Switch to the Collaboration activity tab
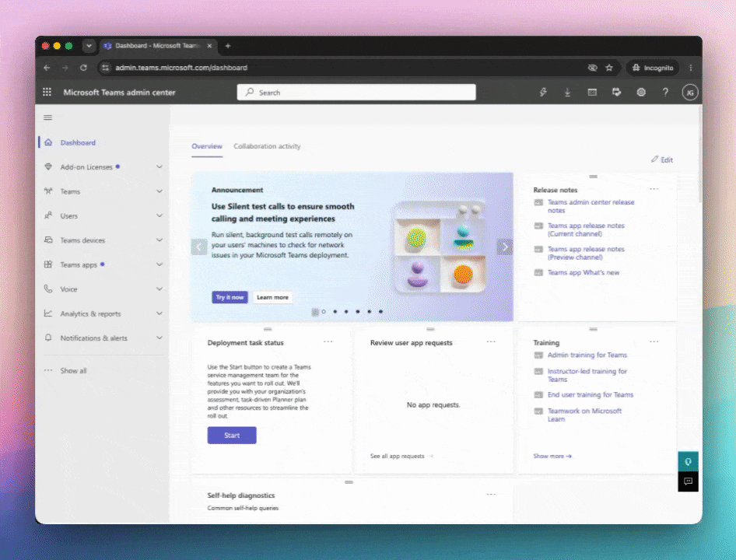 pyautogui.click(x=267, y=146)
